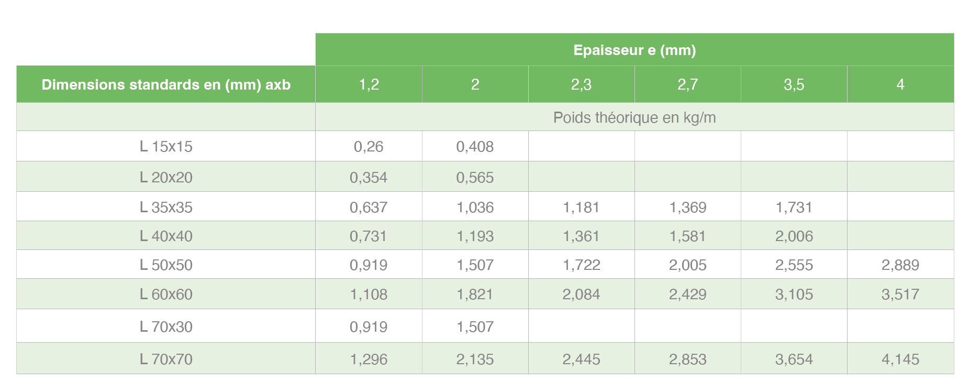Click the Epaisseur e (mm) header

click(634, 50)
